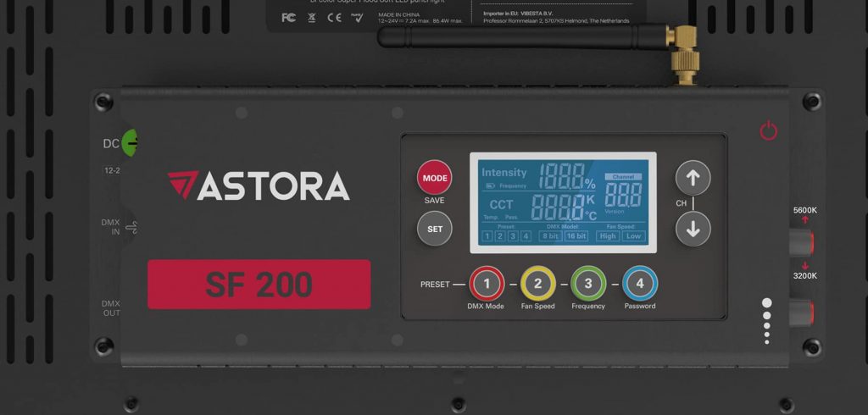868x415 pixels.
Task: Select Low fan speed on the display
Action: [x=633, y=236]
